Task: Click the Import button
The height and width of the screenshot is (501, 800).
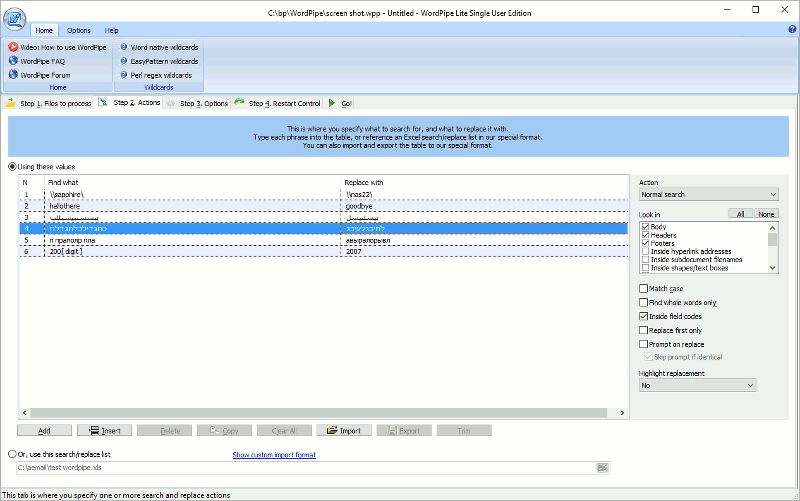Action: click(x=344, y=431)
